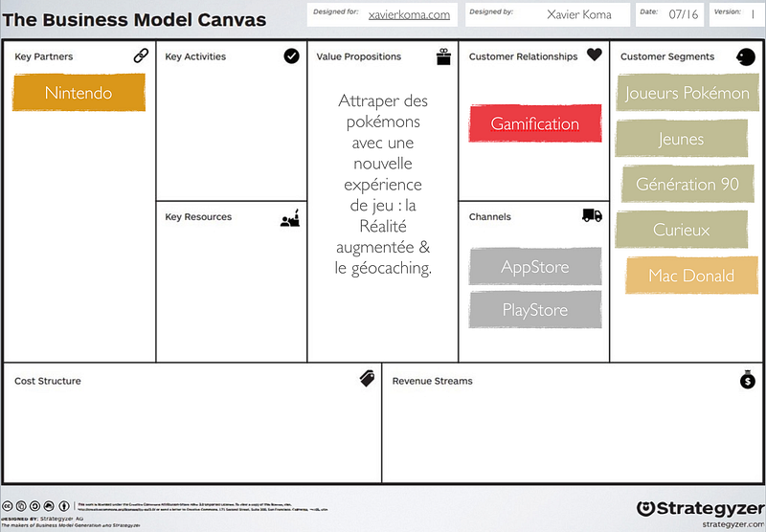Select the Génération 90 note
This screenshot has height=532, width=766.
pos(687,184)
